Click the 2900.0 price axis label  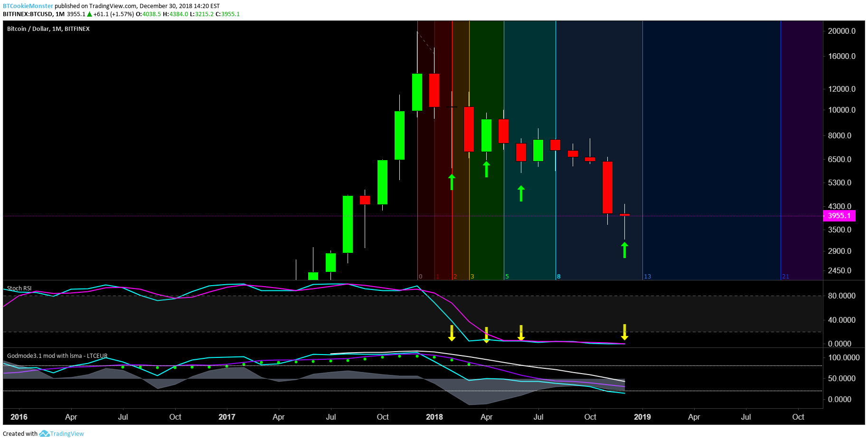click(x=840, y=251)
